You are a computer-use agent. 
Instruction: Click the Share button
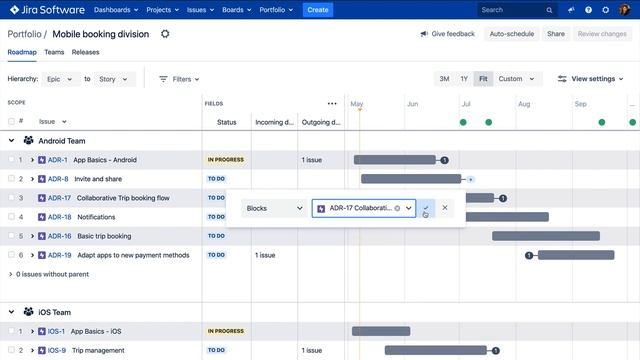[x=556, y=34]
